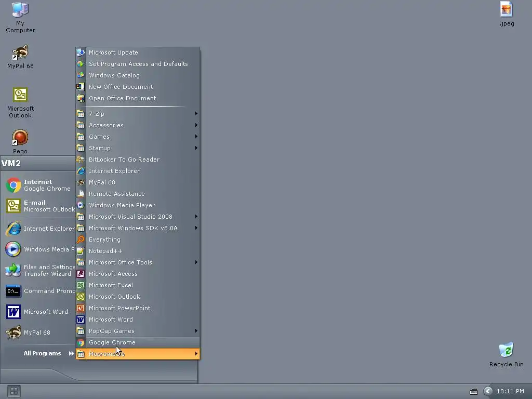The image size is (532, 399).
Task: Launch Microsoft Access
Action: (137, 274)
